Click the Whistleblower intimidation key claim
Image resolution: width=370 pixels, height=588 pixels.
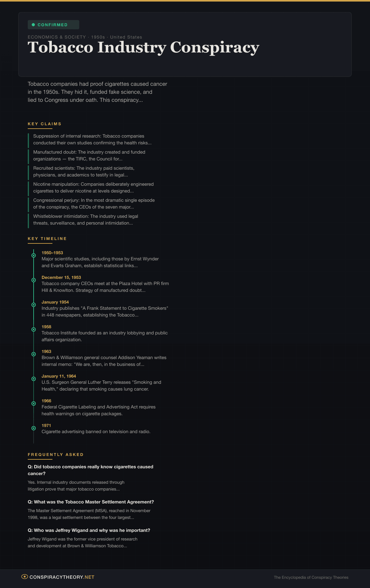86,220
